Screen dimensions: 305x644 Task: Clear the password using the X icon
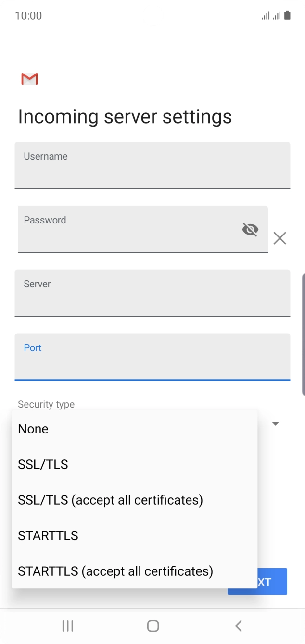(x=280, y=238)
